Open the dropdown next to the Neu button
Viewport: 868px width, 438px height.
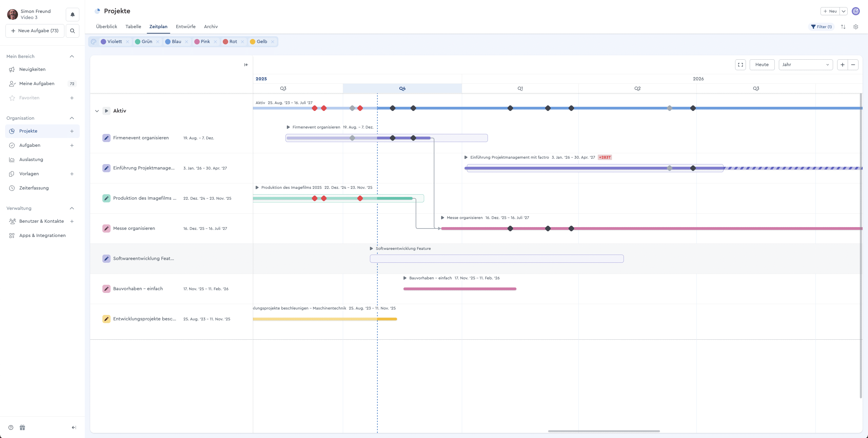pos(844,11)
